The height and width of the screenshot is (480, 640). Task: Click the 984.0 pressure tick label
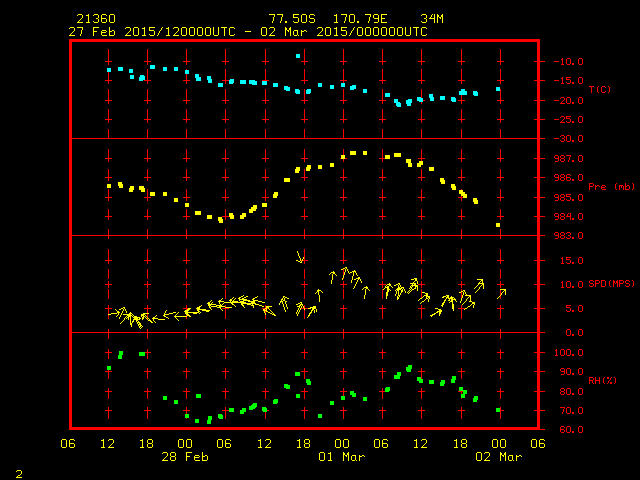coord(569,217)
